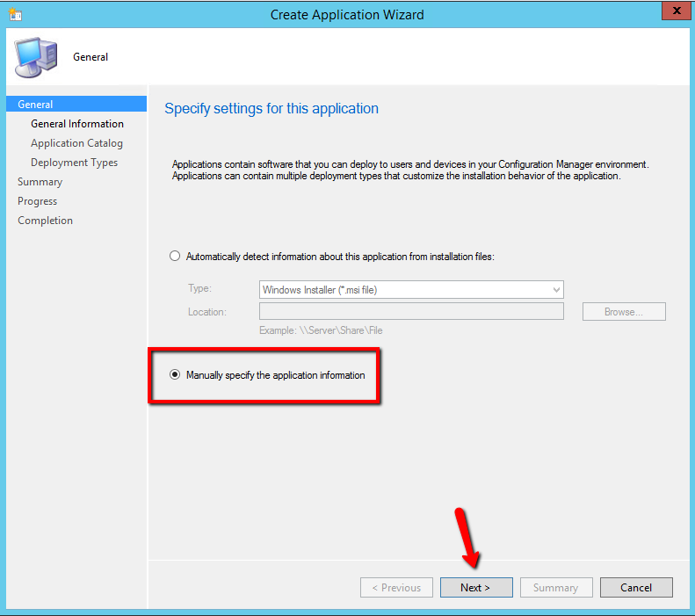Go to the General step in sidebar
This screenshot has height=616, width=695.
pyautogui.click(x=36, y=105)
